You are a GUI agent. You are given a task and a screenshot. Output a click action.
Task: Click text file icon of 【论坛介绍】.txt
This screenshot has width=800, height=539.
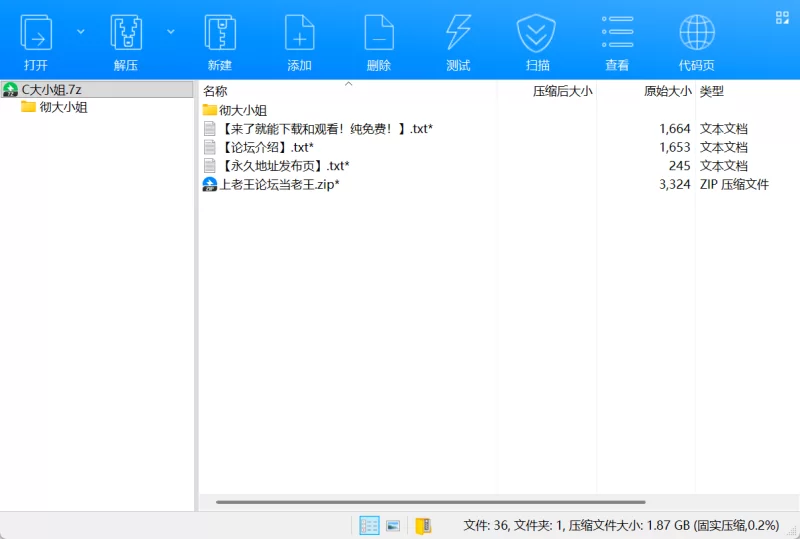coord(210,147)
